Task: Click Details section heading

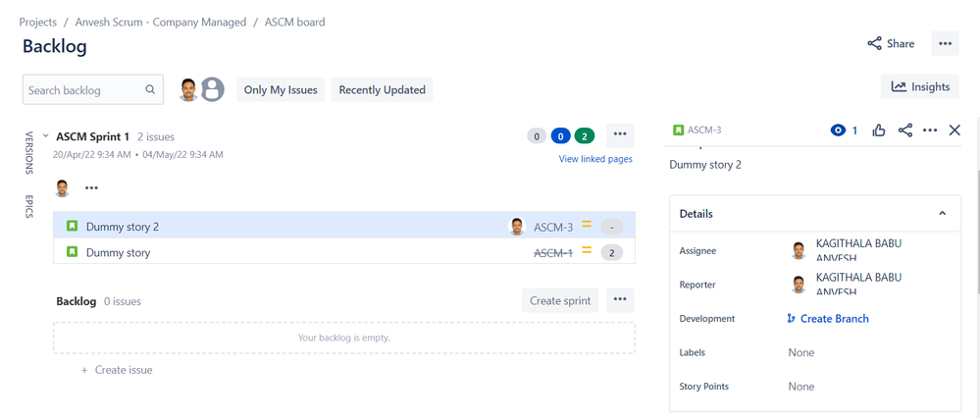Action: coord(696,214)
